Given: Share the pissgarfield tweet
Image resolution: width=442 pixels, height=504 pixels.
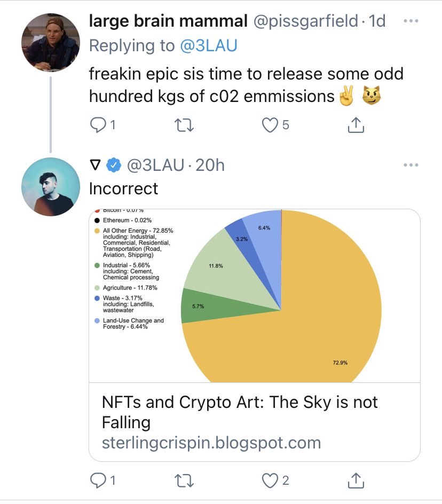Looking at the screenshot, I should [x=356, y=125].
